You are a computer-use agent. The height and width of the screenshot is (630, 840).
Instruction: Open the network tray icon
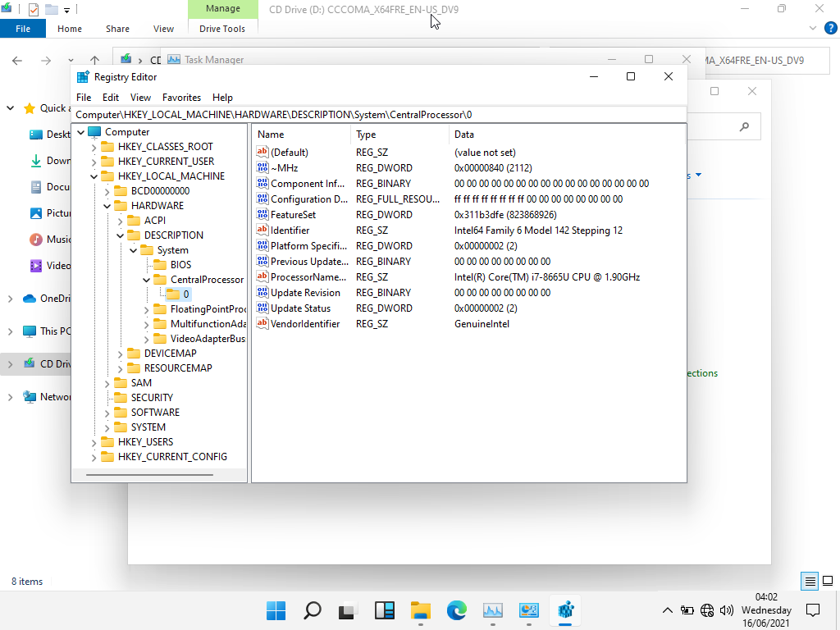coord(707,610)
